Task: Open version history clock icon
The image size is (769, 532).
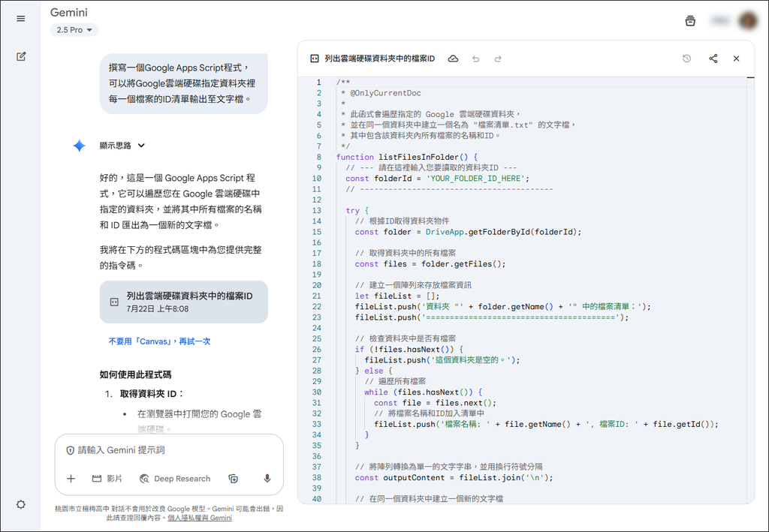Action: pos(686,59)
